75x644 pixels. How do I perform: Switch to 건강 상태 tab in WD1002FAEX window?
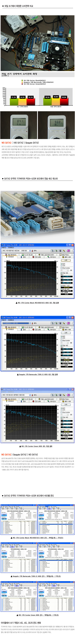click(37, 257)
